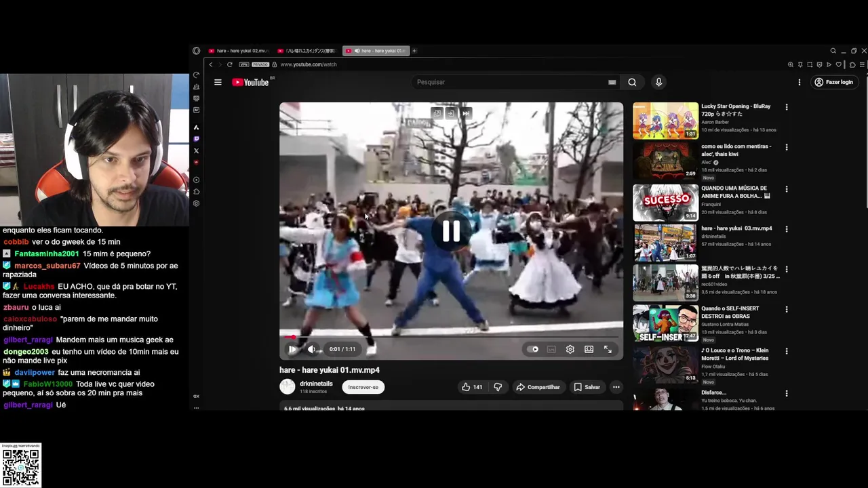This screenshot has width=868, height=488.
Task: Switch to theater mode in the player
Action: (589, 349)
